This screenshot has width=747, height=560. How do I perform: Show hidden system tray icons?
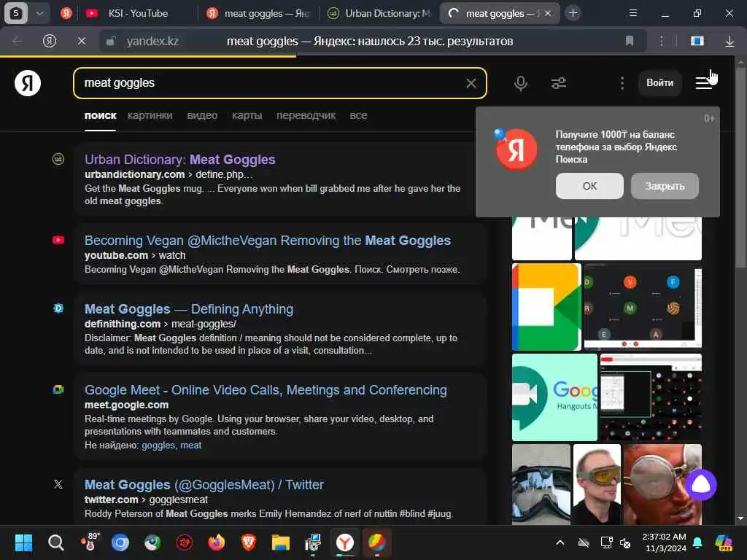click(560, 542)
